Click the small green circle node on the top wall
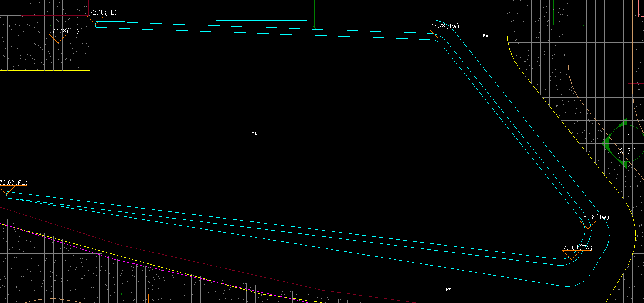The height and width of the screenshot is (303, 644). 315,28
